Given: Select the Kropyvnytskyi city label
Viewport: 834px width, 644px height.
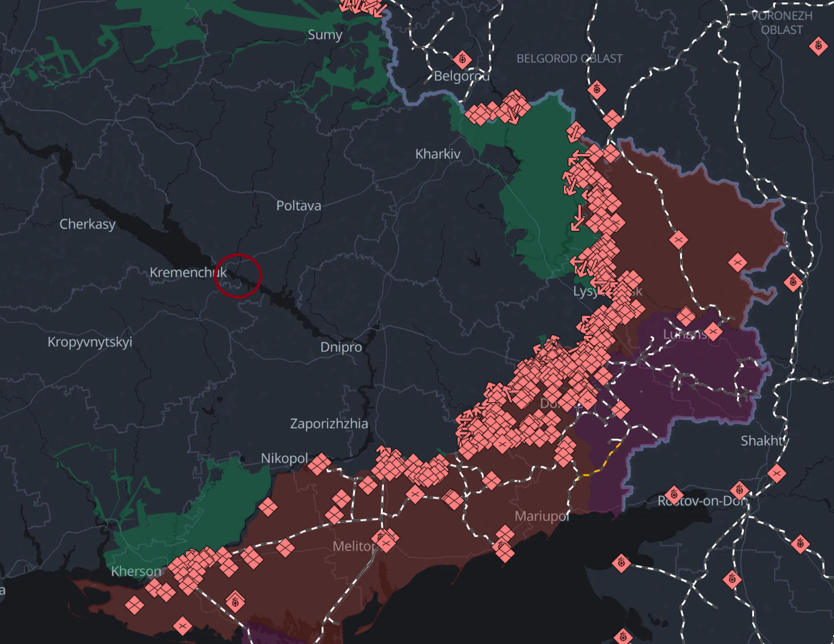Looking at the screenshot, I should pos(90,342).
